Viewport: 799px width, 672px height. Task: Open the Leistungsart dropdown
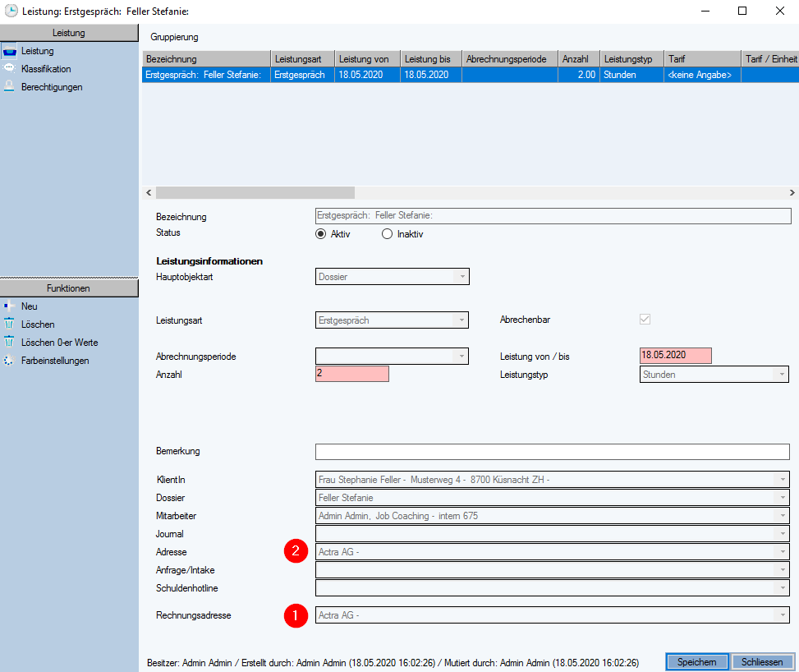(x=461, y=320)
